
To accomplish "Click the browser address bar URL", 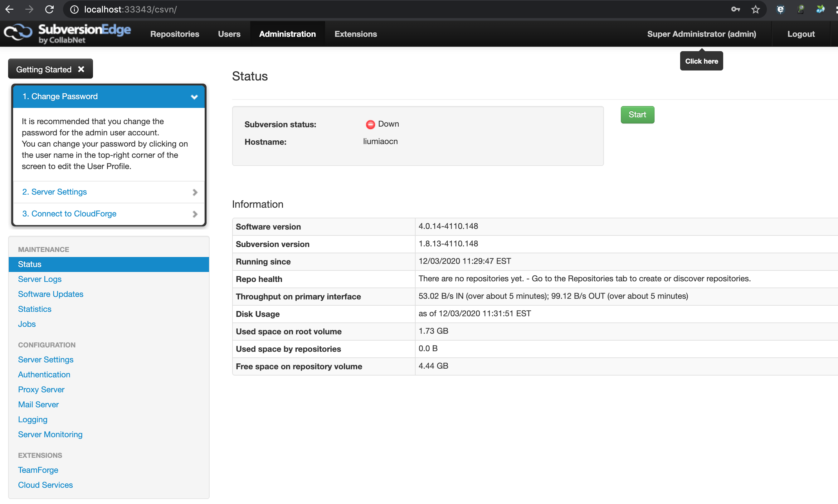I will tap(130, 9).
